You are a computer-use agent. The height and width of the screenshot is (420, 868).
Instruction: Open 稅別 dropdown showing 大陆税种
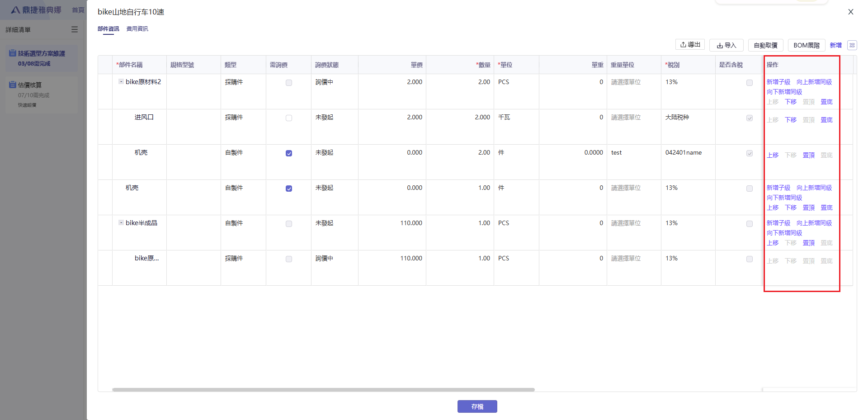tap(688, 118)
